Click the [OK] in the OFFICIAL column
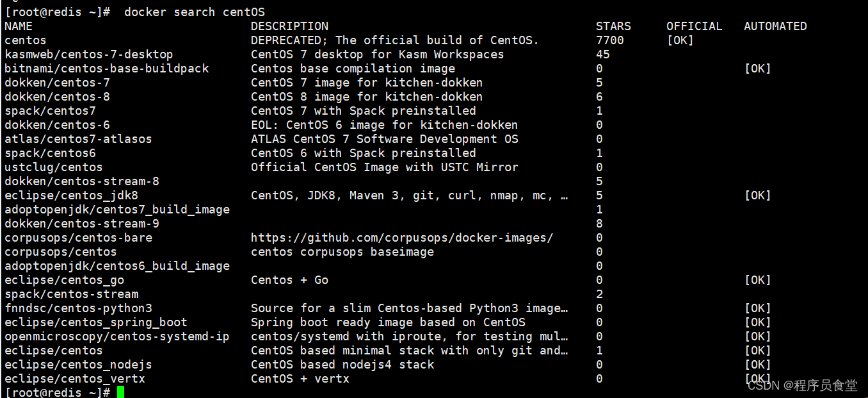This screenshot has width=868, height=398. 680,40
